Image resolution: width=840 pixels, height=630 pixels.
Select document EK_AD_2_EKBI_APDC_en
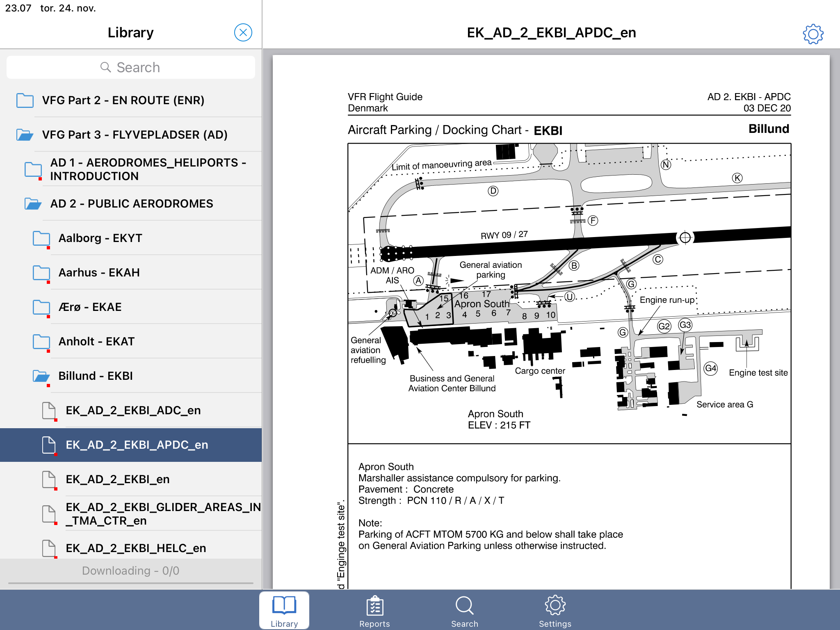(x=131, y=445)
